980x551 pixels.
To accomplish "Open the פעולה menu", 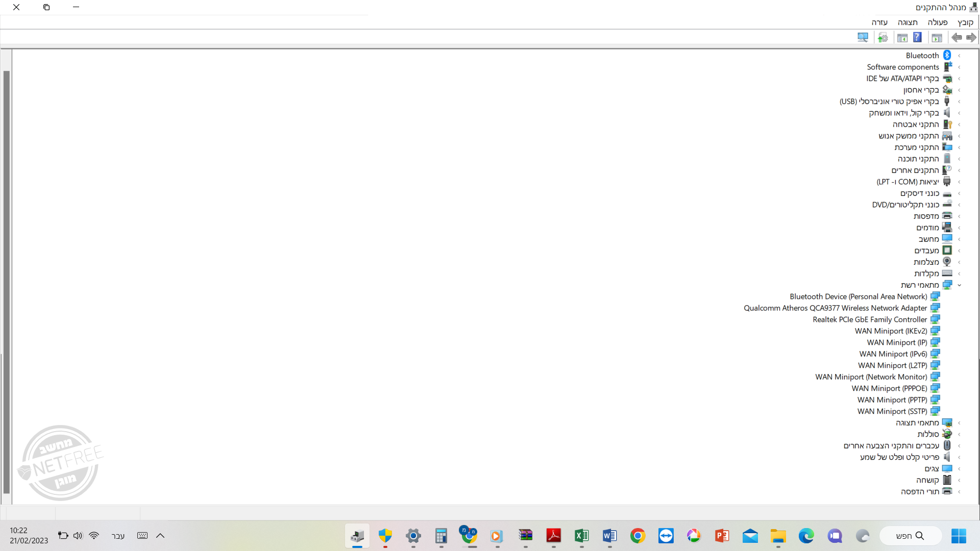I will pos(937,22).
